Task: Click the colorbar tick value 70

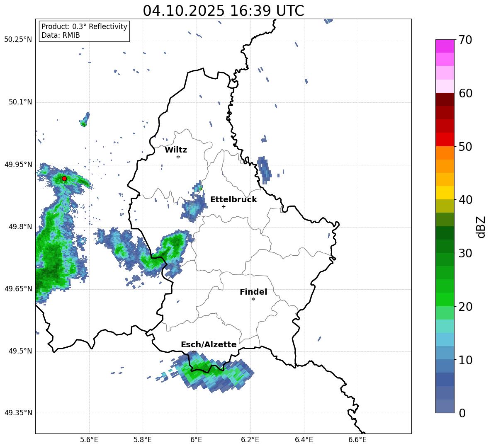Action: pos(465,40)
